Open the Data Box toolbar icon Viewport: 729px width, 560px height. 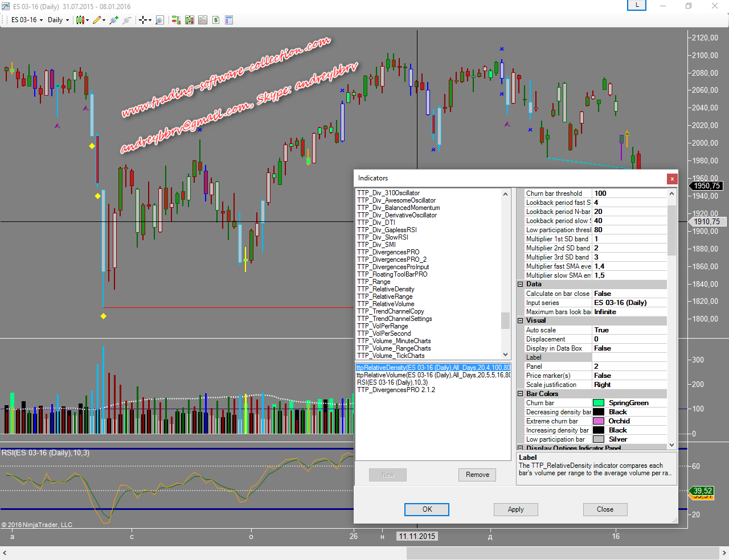[x=229, y=20]
